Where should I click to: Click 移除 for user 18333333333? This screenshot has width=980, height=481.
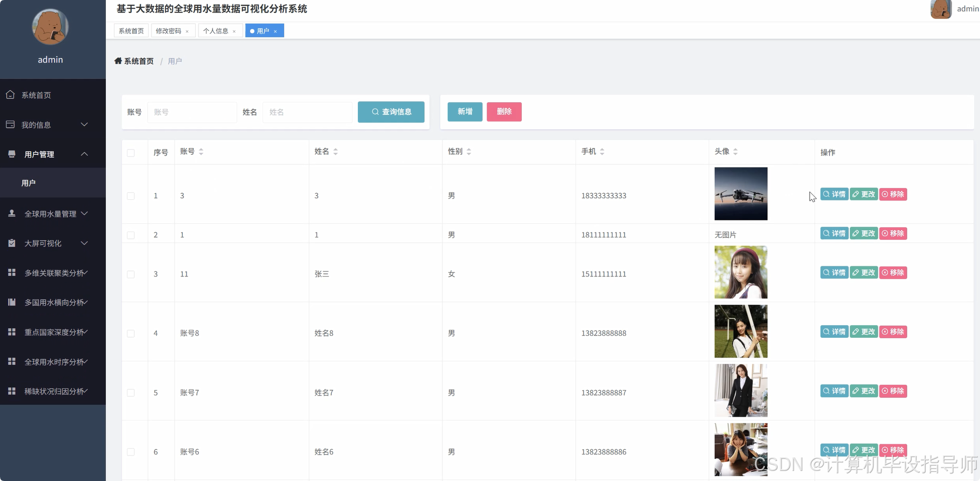tap(893, 194)
